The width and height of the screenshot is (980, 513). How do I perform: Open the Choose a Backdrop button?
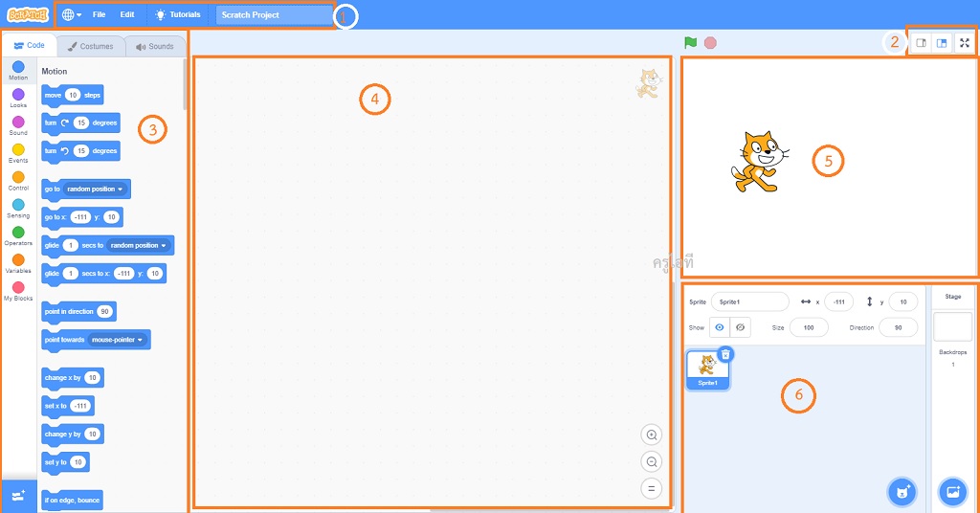pyautogui.click(x=952, y=492)
